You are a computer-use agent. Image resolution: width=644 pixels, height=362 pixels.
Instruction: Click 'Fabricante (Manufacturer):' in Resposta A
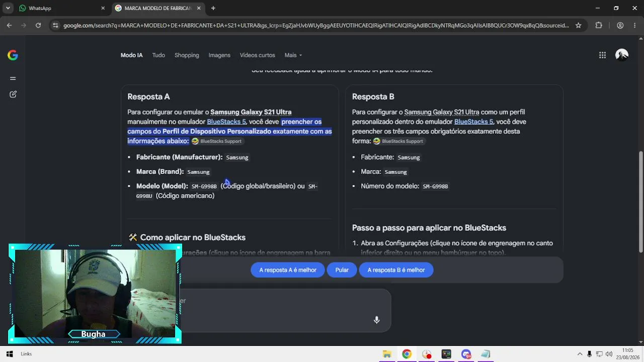pyautogui.click(x=180, y=157)
